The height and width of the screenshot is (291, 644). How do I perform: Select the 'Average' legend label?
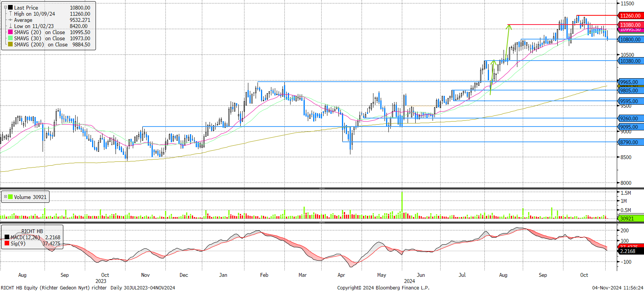coord(23,20)
